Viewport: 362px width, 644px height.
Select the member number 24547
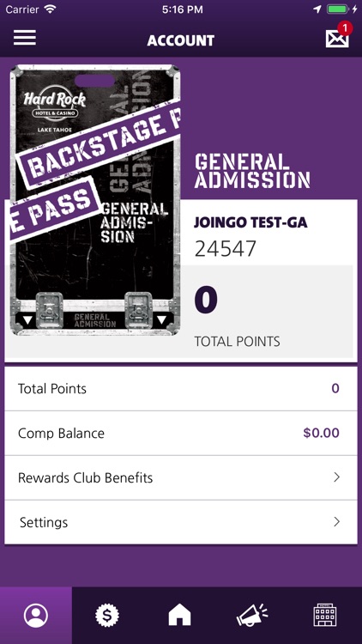(x=226, y=248)
